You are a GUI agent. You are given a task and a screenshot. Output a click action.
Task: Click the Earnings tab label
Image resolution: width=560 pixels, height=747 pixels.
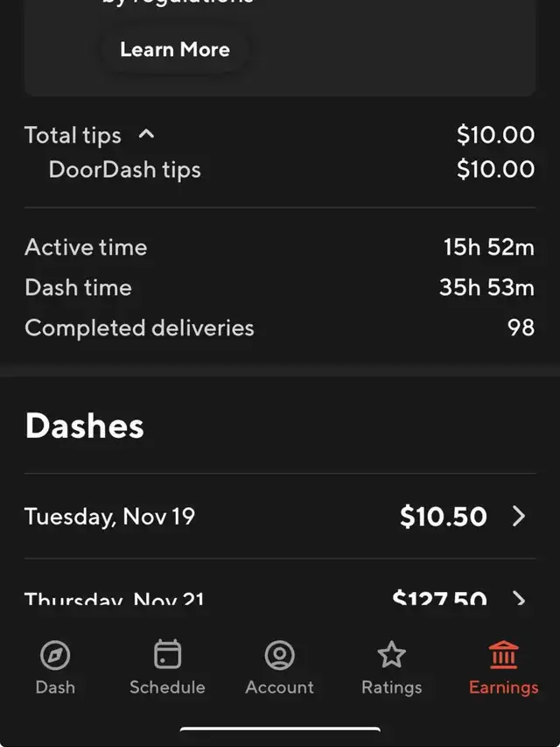503,687
